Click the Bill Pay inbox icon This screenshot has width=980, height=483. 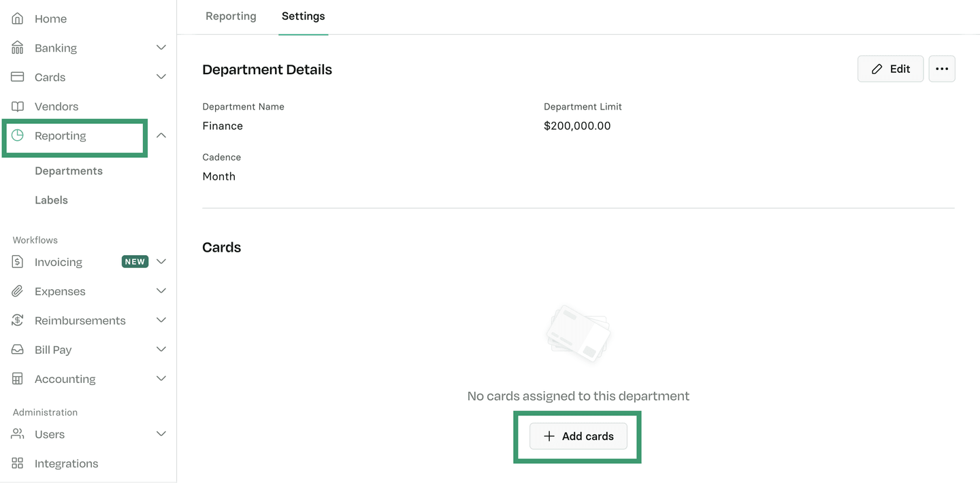point(18,350)
